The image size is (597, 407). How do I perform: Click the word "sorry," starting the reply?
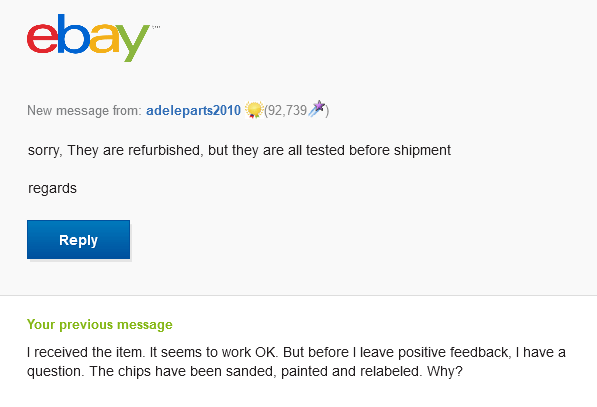(x=45, y=150)
